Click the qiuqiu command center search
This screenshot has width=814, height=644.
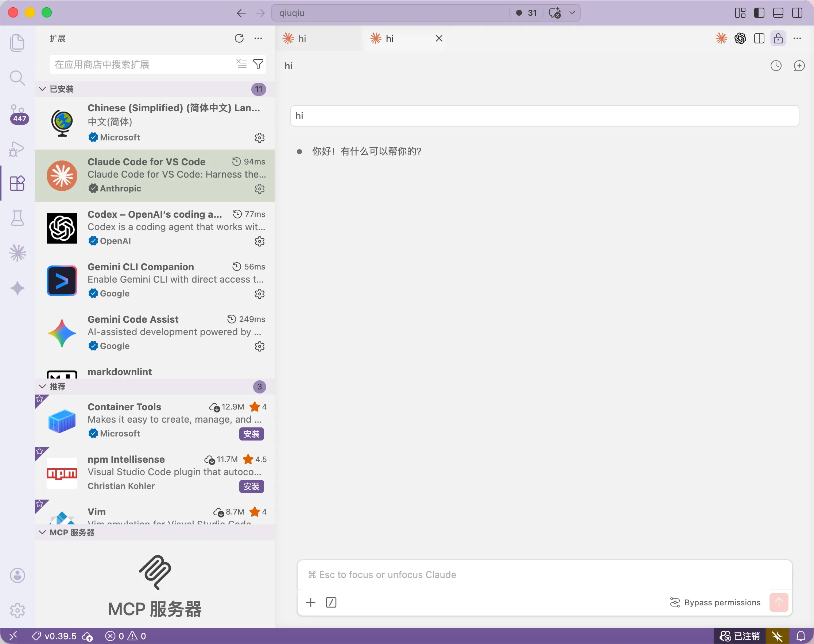[390, 13]
